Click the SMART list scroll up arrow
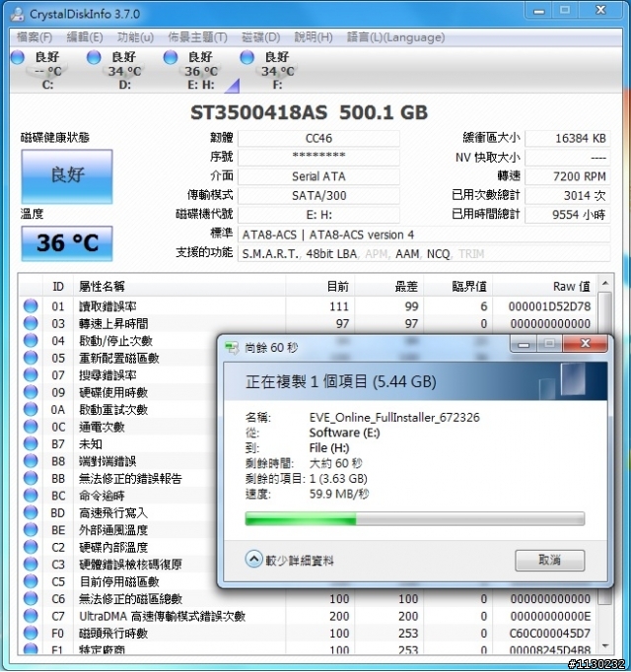The width and height of the screenshot is (631, 672). 605,283
